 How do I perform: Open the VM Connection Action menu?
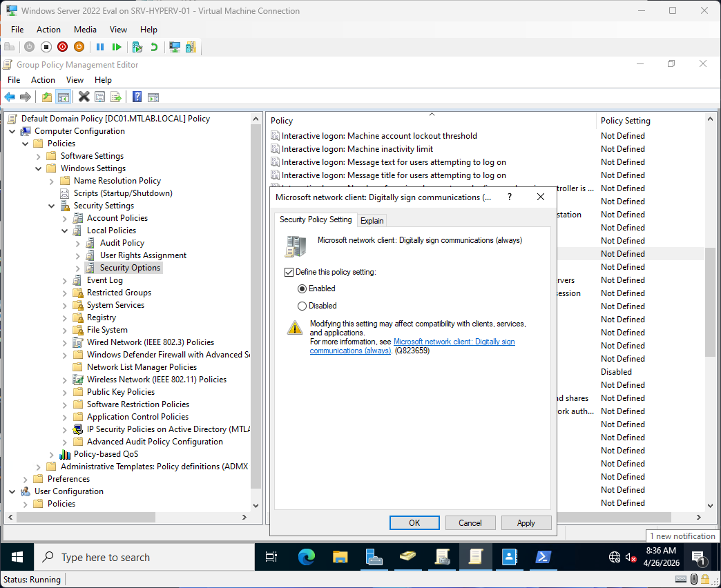pyautogui.click(x=48, y=30)
